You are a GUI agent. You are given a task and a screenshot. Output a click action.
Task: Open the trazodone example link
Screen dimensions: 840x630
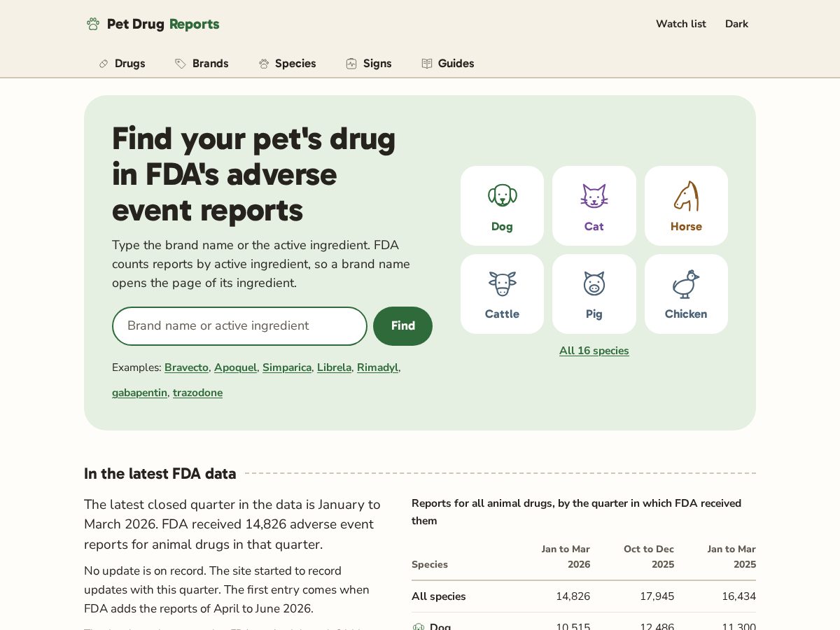tap(197, 393)
